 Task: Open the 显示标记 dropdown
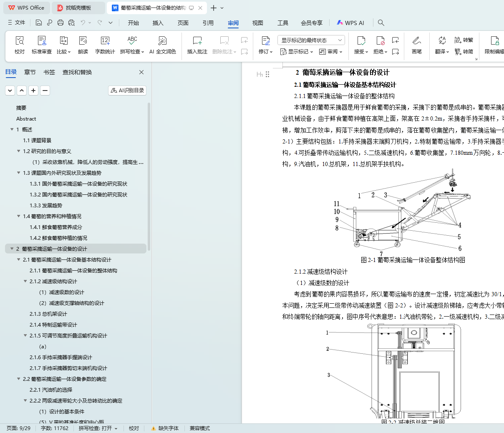297,52
